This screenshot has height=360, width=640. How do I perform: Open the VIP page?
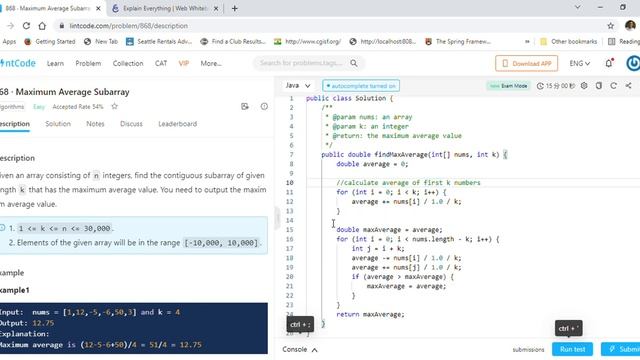(x=184, y=63)
